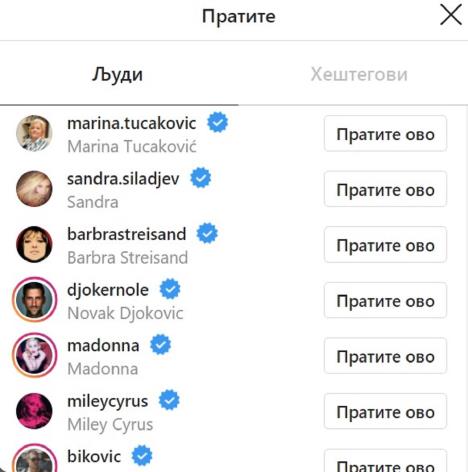Follow marina.tucakovic with Пратите ово
This screenshot has width=468, height=472.
coord(385,134)
